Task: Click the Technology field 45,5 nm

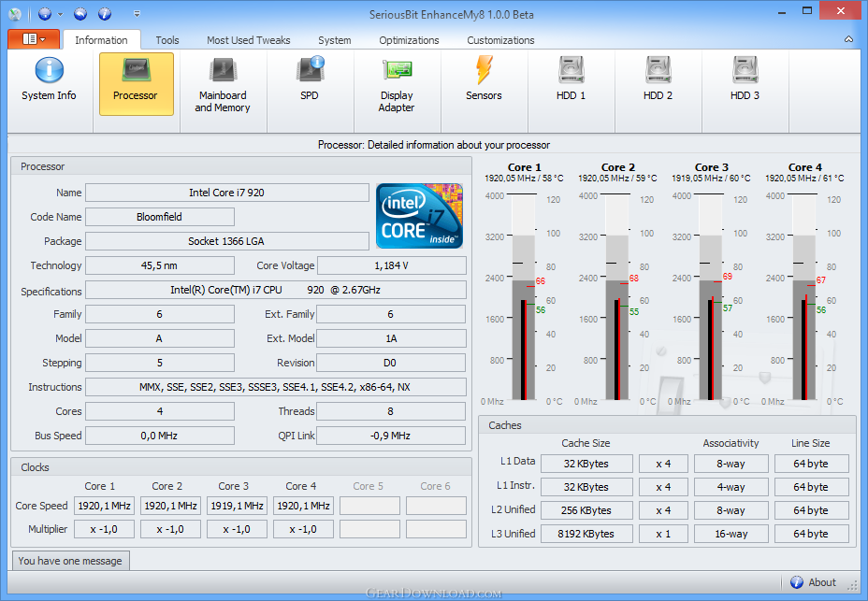Action: click(159, 265)
